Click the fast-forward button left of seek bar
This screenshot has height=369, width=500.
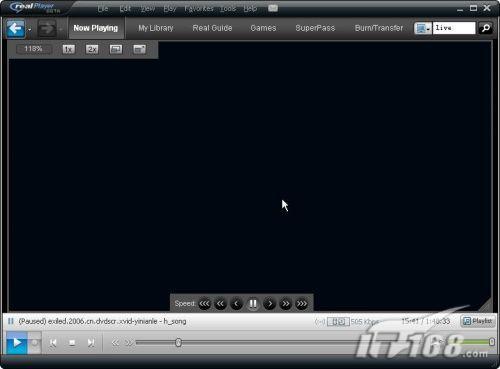(129, 343)
